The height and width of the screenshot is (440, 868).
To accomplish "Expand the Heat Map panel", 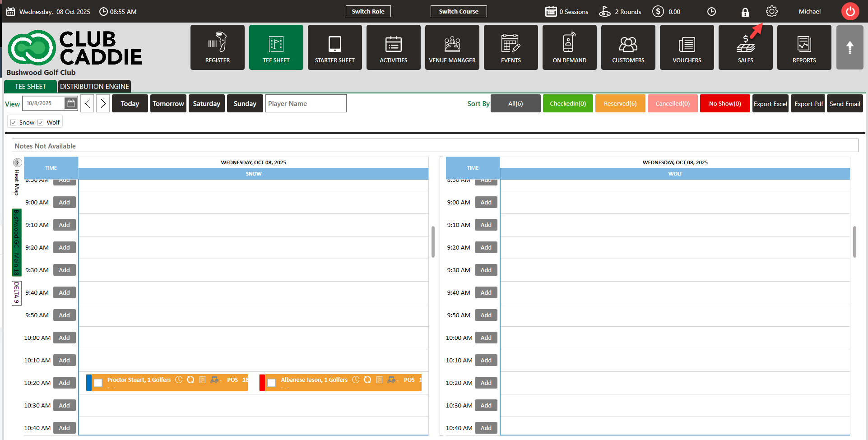I will click(17, 162).
